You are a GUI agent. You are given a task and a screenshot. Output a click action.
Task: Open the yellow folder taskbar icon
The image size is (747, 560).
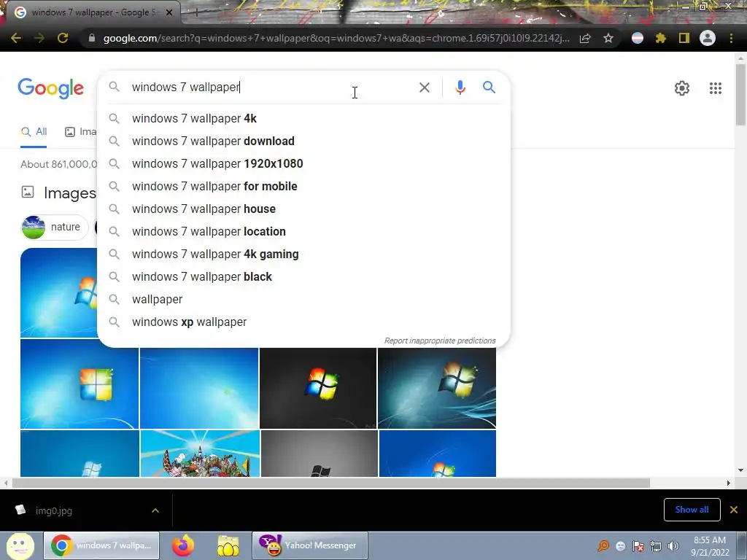pos(228,545)
